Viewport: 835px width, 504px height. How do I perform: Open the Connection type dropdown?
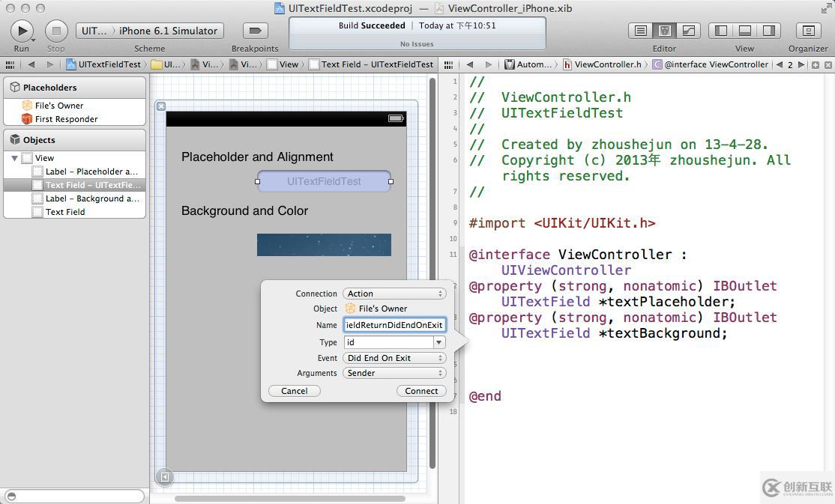(x=394, y=294)
